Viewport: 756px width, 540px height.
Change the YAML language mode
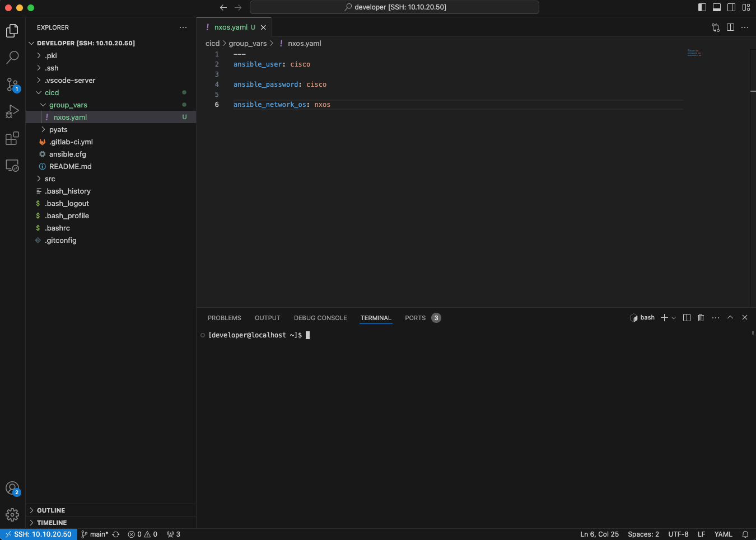[723, 534]
